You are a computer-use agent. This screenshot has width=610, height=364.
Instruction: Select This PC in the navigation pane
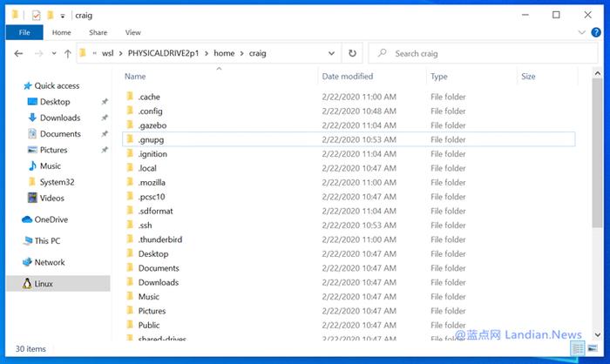[42, 241]
